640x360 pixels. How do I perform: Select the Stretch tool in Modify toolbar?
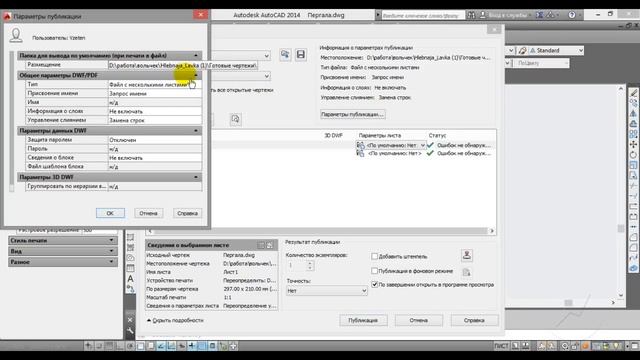click(x=633, y=175)
